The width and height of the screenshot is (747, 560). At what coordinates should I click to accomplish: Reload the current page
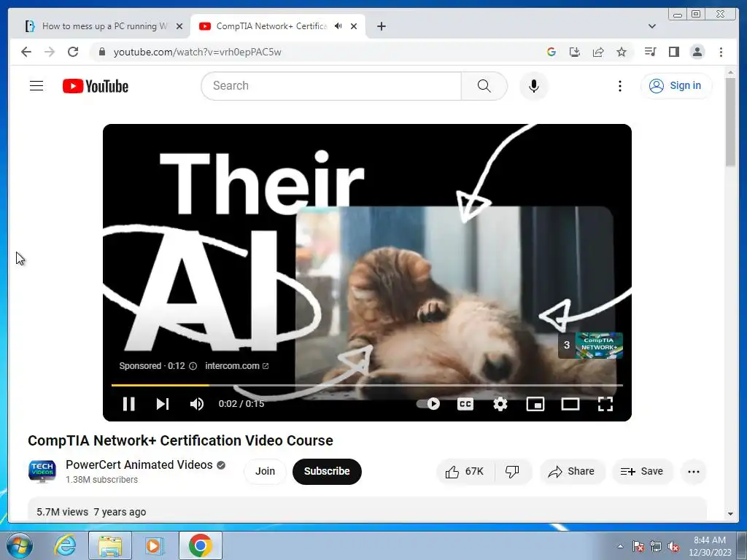pyautogui.click(x=73, y=52)
